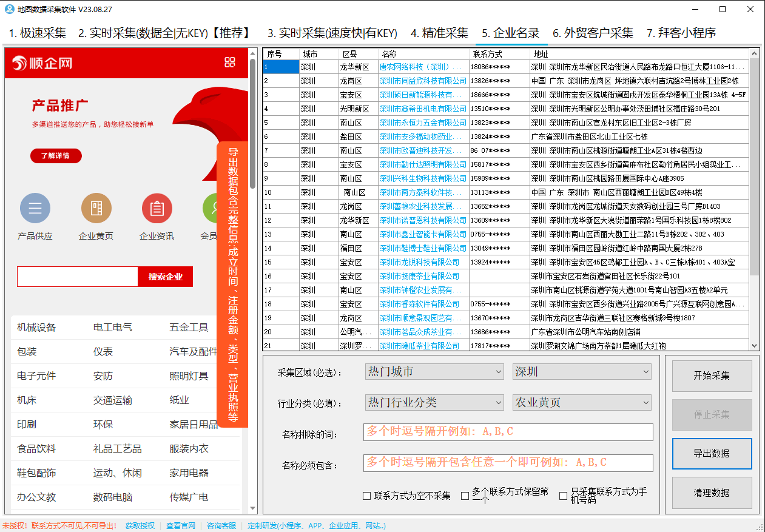This screenshot has width=765, height=532.
Task: Open the 咨询客服 link
Action: (221, 526)
